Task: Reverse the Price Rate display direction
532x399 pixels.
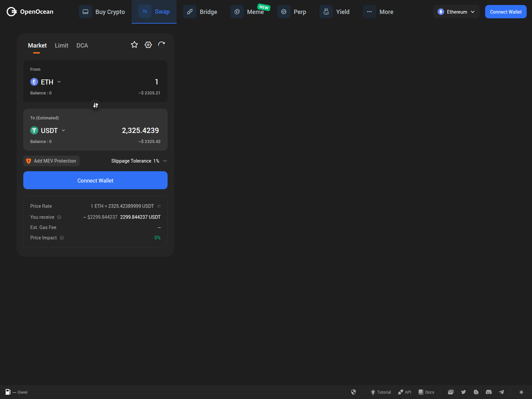Action: click(x=159, y=206)
